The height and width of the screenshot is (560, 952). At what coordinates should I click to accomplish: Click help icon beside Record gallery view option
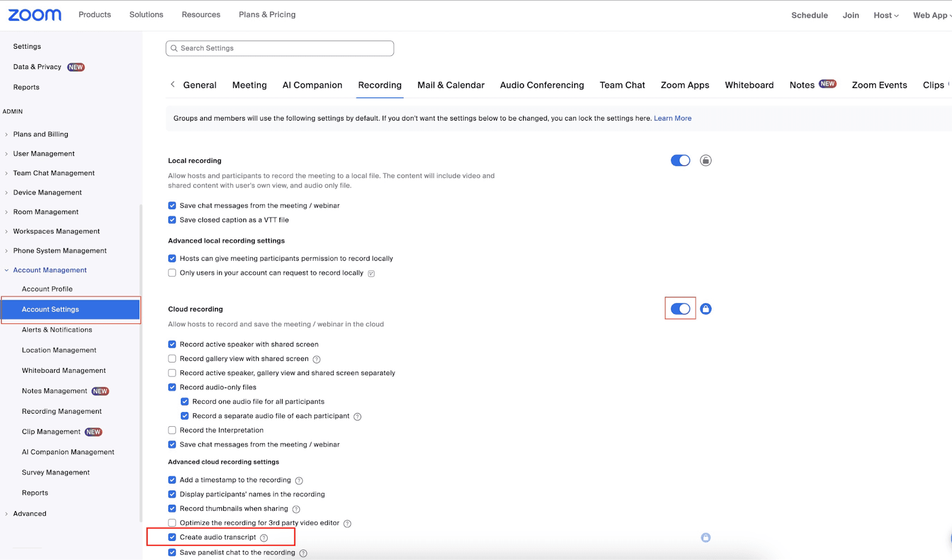coord(317,359)
